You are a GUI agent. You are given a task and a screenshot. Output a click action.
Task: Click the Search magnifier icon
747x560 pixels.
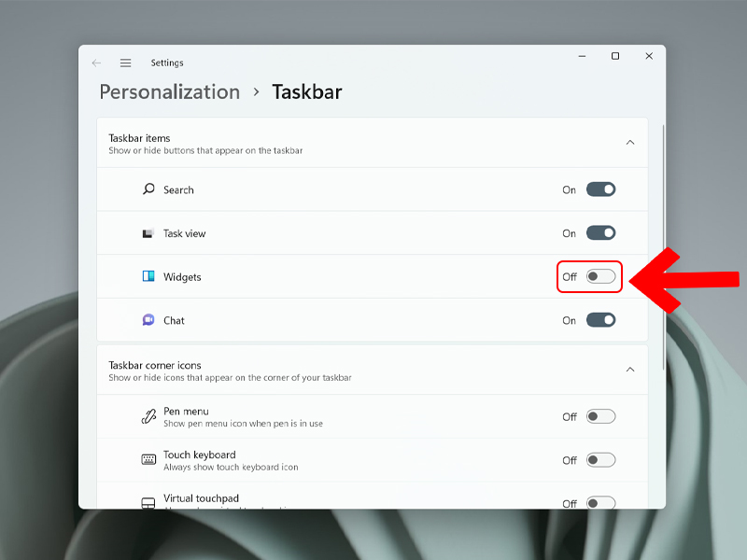[148, 189]
